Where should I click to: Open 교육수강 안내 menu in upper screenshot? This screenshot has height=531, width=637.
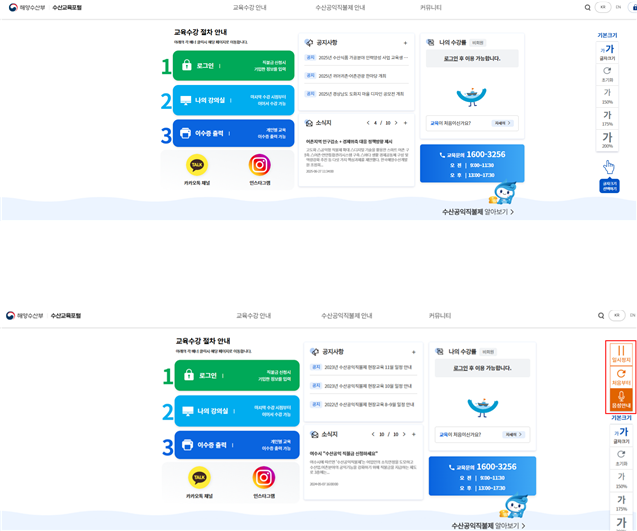pos(249,7)
